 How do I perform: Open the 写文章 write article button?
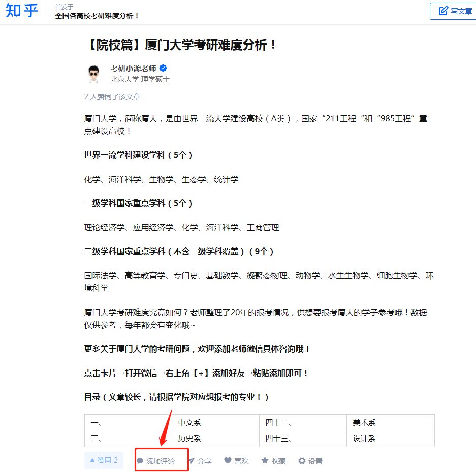(x=453, y=11)
